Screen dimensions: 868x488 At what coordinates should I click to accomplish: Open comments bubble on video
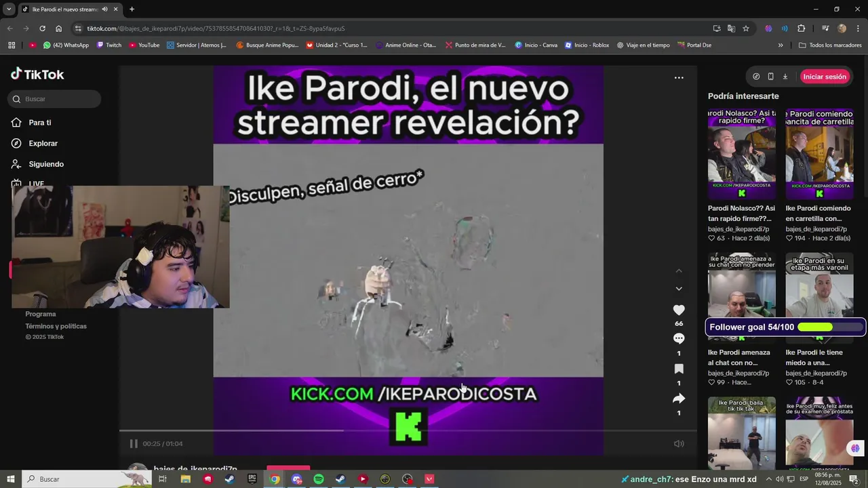[679, 338]
